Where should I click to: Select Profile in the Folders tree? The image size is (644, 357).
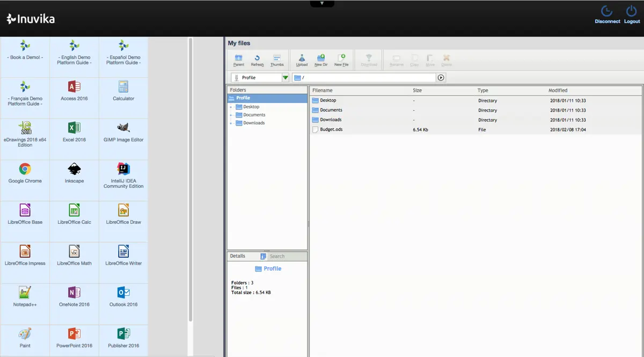[x=267, y=98]
